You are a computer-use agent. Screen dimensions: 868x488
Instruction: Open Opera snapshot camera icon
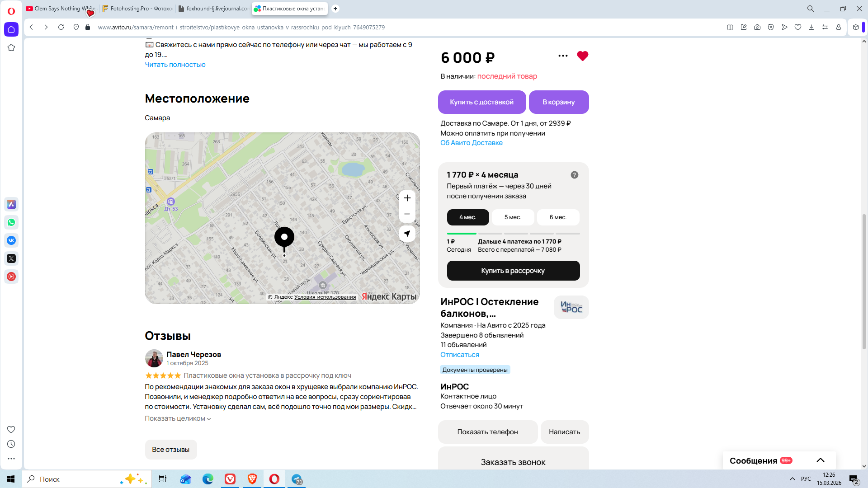(x=757, y=27)
